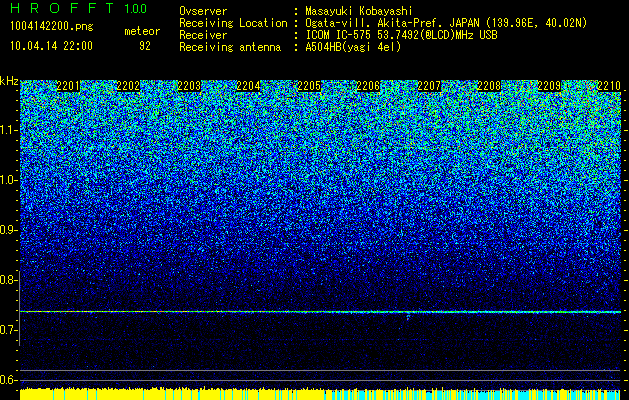Click the ICOM IC-575 receiver text
The height and width of the screenshot is (400, 629).
pyautogui.click(x=401, y=35)
